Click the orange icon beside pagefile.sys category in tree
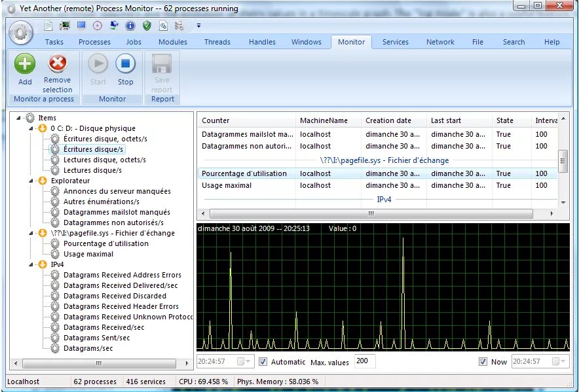The width and height of the screenshot is (579, 392). click(x=43, y=233)
